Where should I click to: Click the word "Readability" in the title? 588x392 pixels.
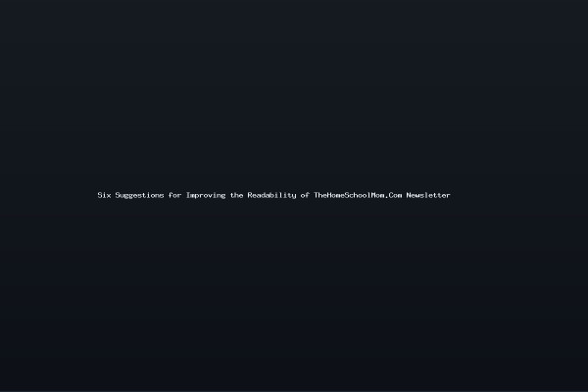(x=271, y=195)
